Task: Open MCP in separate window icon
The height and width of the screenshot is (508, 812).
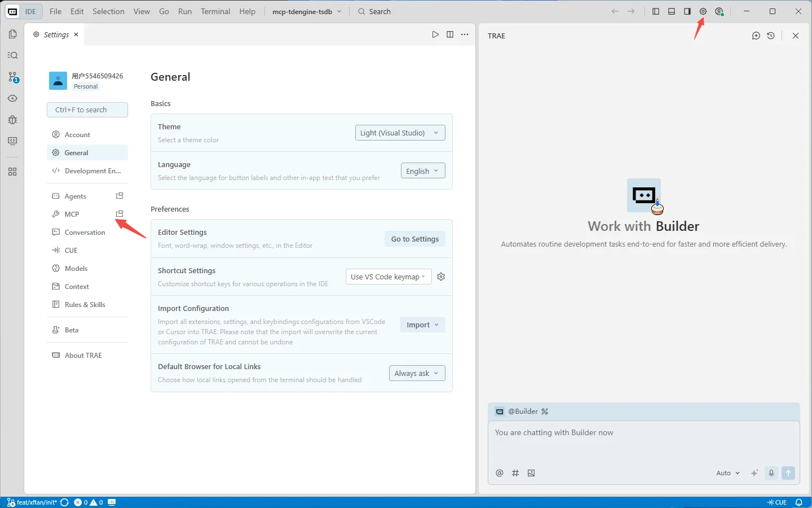Action: point(120,214)
